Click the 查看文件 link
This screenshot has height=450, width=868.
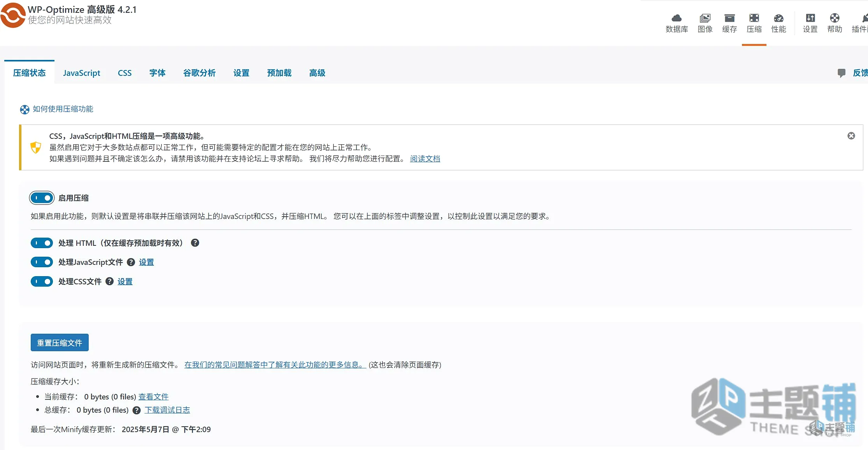click(153, 397)
